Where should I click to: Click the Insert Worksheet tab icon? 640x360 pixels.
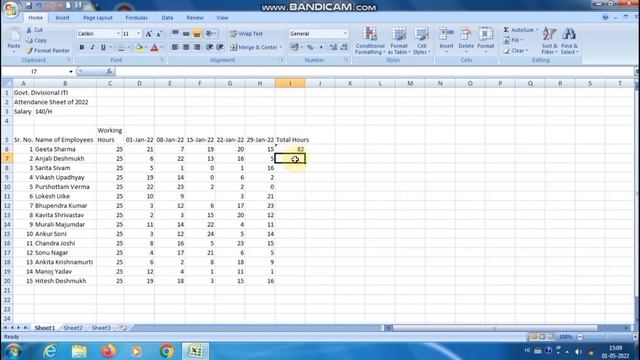tap(123, 328)
